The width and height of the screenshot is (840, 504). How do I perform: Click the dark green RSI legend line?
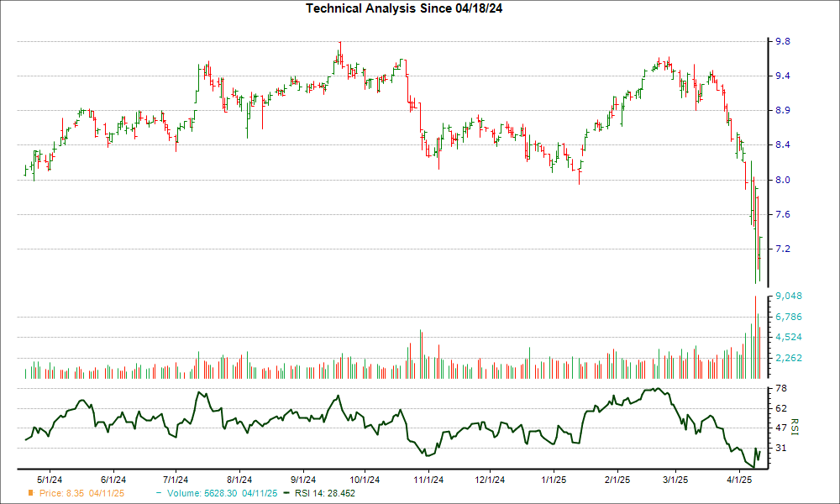pos(288,494)
